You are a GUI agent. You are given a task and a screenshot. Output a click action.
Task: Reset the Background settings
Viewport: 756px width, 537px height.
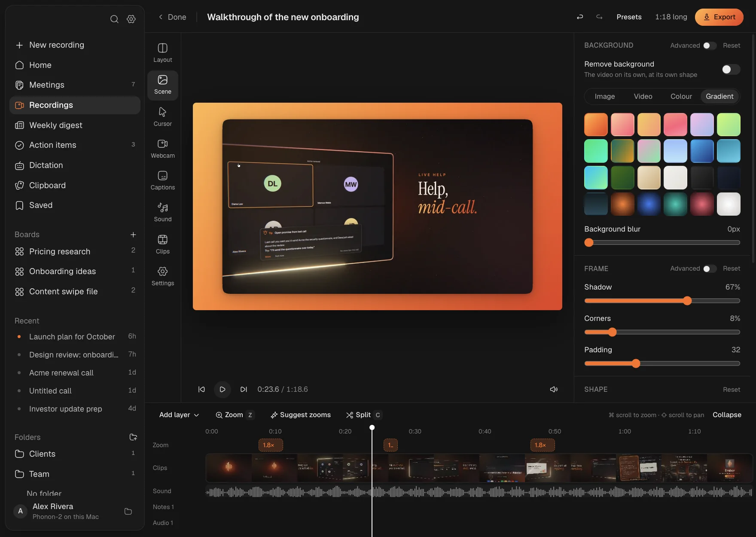[x=732, y=46]
